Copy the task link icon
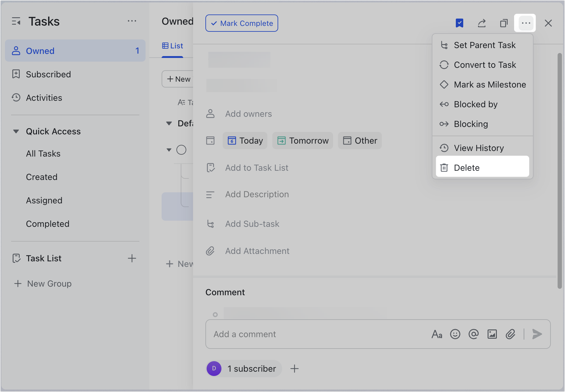Screen dimensions: 565x392 click(x=504, y=23)
